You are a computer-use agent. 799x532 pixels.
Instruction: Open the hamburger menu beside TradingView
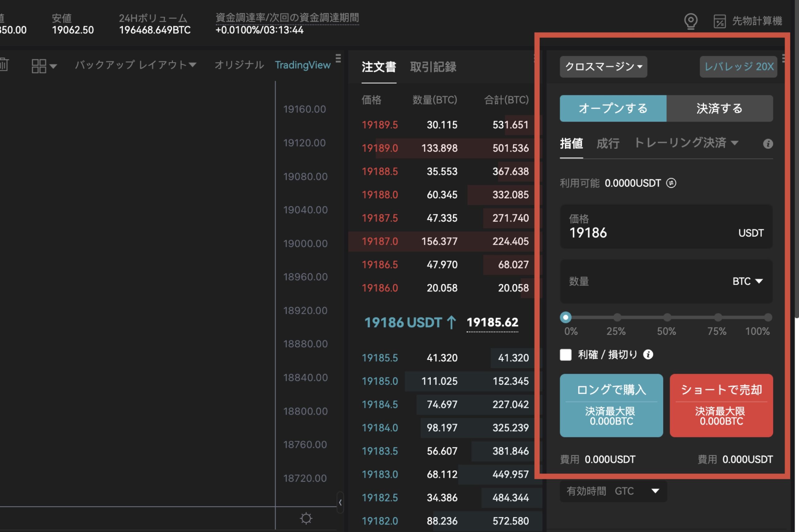[338, 58]
